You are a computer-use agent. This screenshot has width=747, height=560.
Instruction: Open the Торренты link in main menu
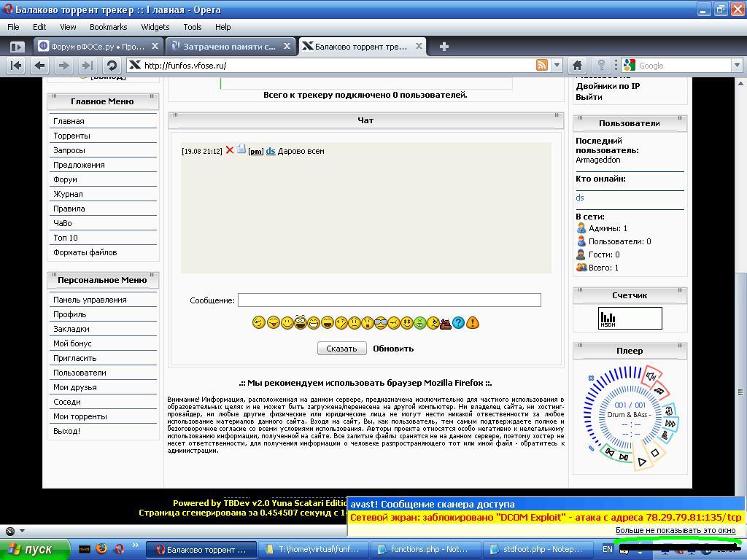pyautogui.click(x=71, y=136)
